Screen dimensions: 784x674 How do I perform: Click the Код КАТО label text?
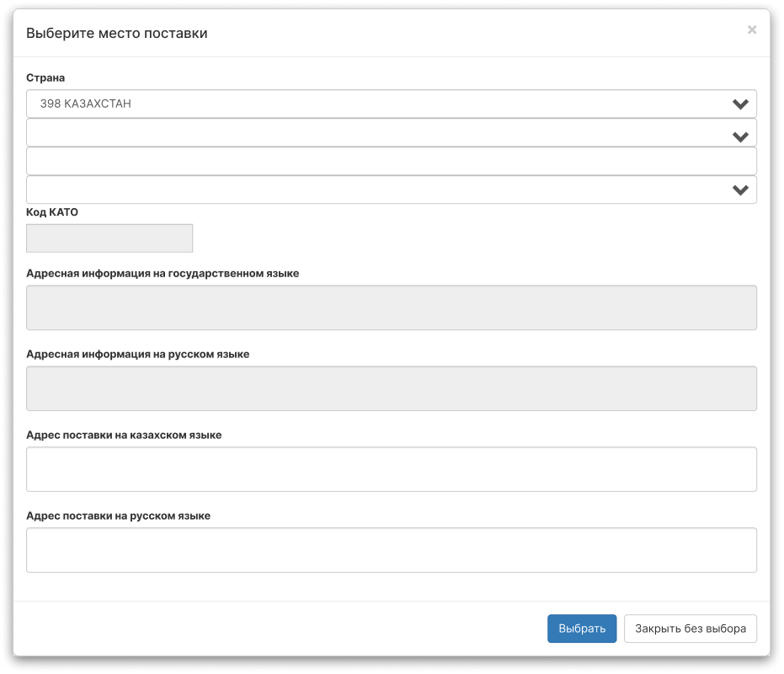(52, 213)
